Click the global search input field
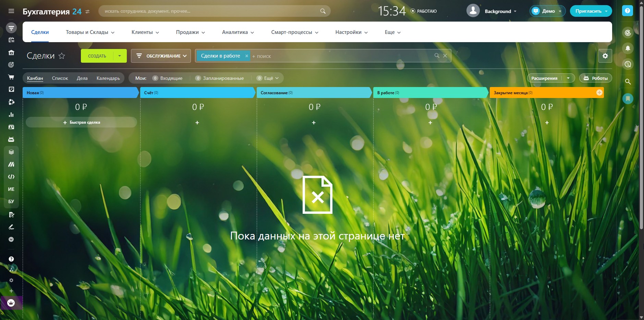This screenshot has height=320, width=644. pyautogui.click(x=214, y=11)
